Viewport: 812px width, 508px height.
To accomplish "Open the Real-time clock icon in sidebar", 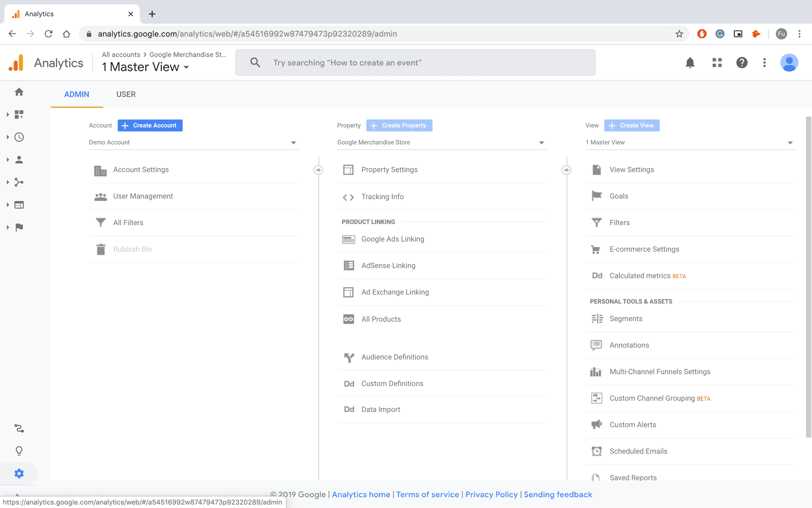I will (x=19, y=137).
